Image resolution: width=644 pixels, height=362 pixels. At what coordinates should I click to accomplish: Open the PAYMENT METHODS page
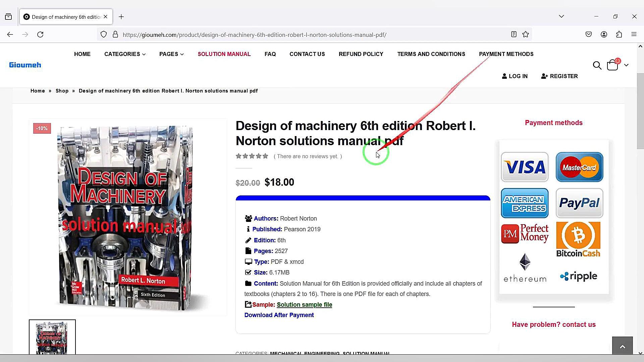(x=506, y=54)
